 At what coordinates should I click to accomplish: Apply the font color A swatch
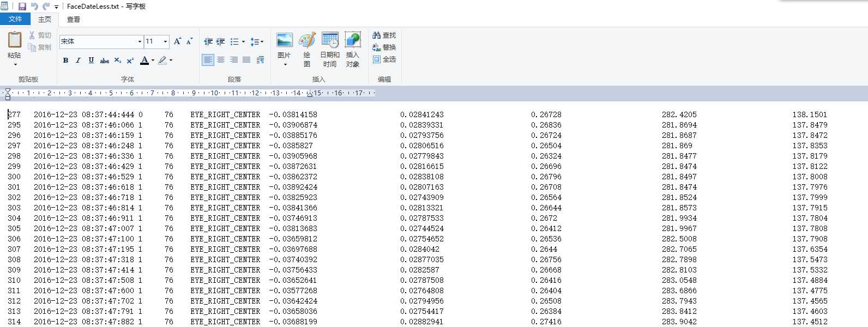click(144, 60)
